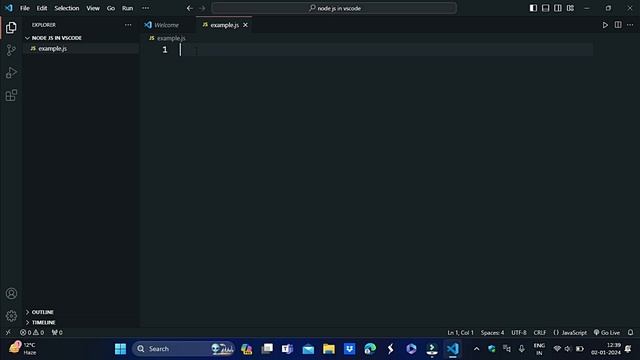Start Go Live server from status bar
The height and width of the screenshot is (360, 640).
[x=607, y=332]
